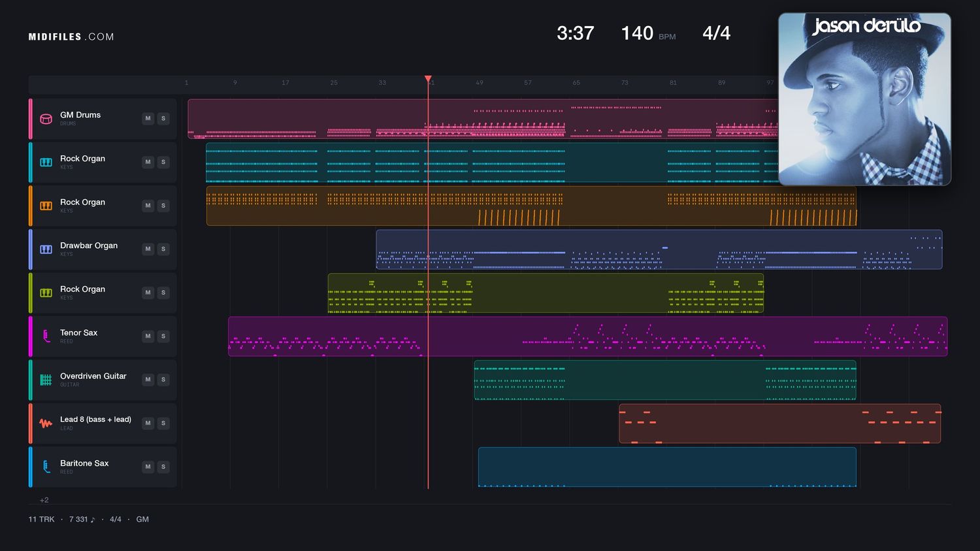Mute the green Rock Organ track
Image resolution: width=980 pixels, height=551 pixels.
[148, 292]
